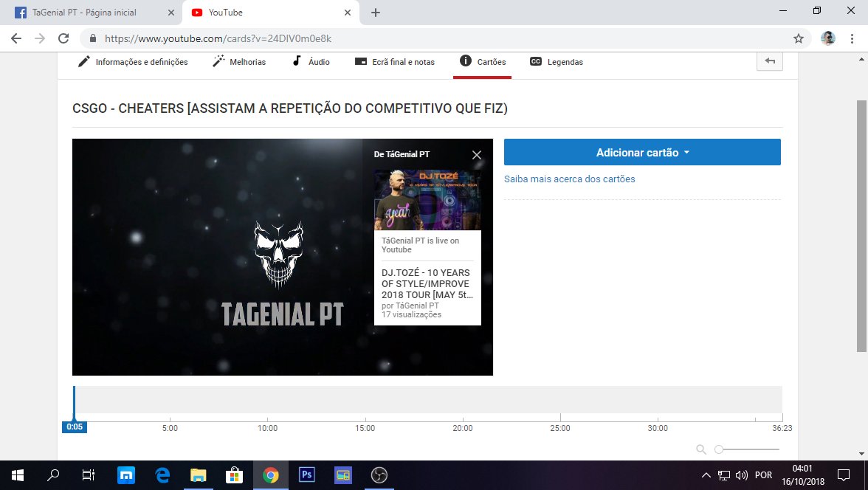The height and width of the screenshot is (490, 868).
Task: Open the Chrome three-dot menu
Action: click(x=852, y=38)
